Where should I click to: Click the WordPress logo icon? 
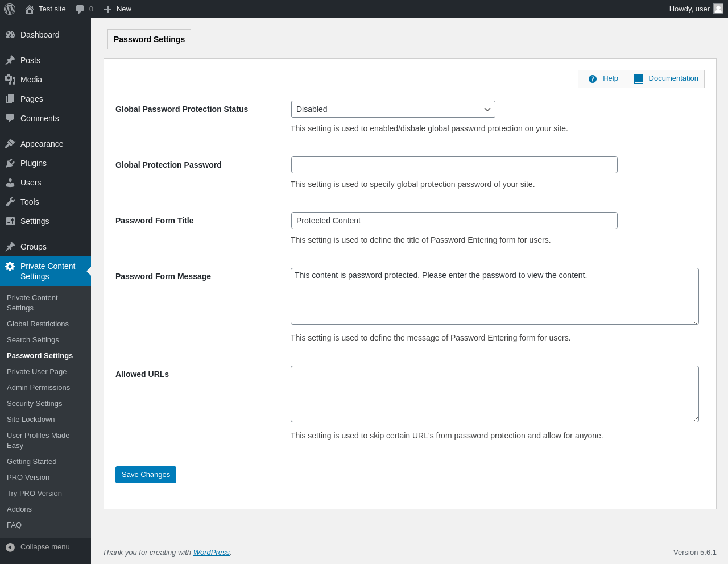tap(10, 9)
